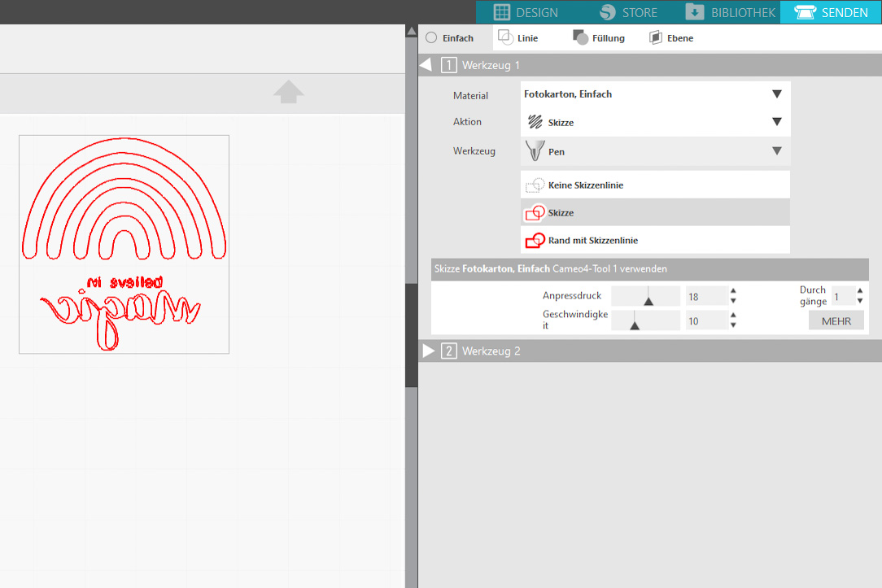Image resolution: width=882 pixels, height=588 pixels.
Task: Open the DESIGN tab
Action: coord(526,12)
